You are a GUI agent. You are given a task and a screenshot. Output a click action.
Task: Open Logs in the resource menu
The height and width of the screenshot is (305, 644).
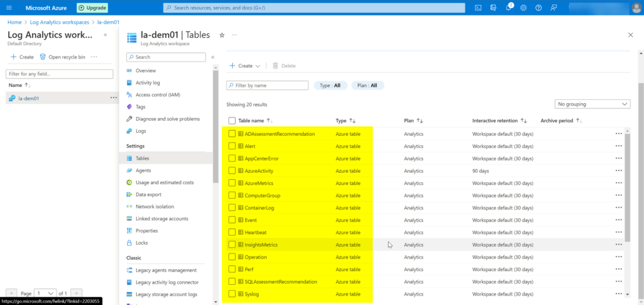(x=141, y=131)
